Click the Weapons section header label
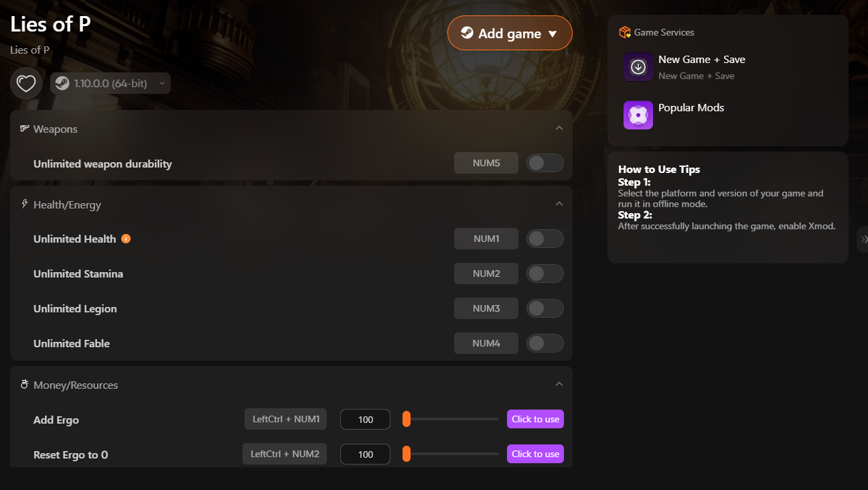This screenshot has width=868, height=490. pos(56,129)
